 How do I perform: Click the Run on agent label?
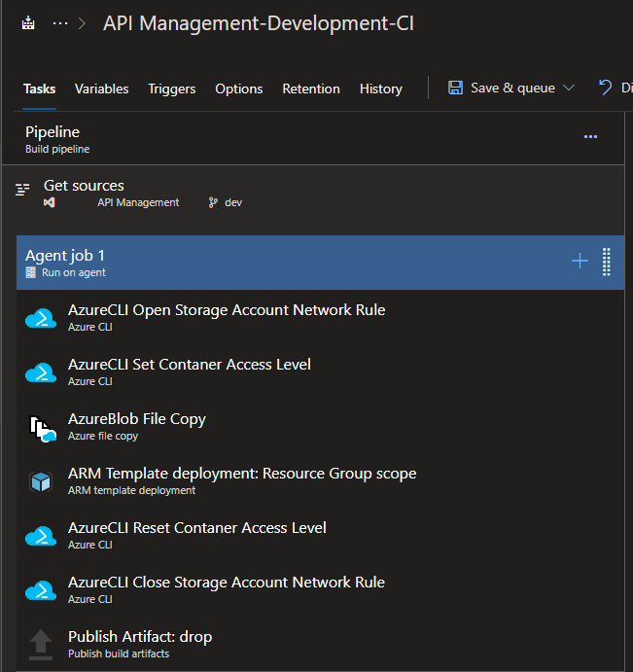74,272
